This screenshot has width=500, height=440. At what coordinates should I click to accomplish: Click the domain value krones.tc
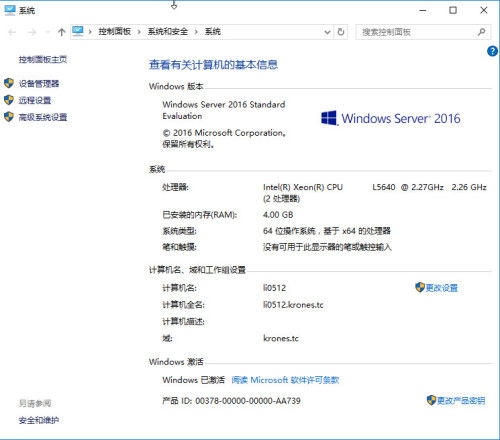(281, 339)
